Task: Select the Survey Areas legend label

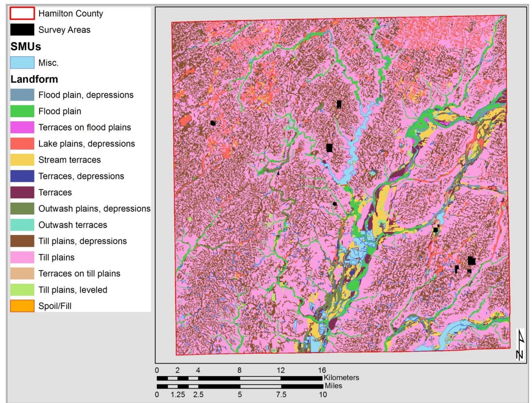Action: click(64, 30)
